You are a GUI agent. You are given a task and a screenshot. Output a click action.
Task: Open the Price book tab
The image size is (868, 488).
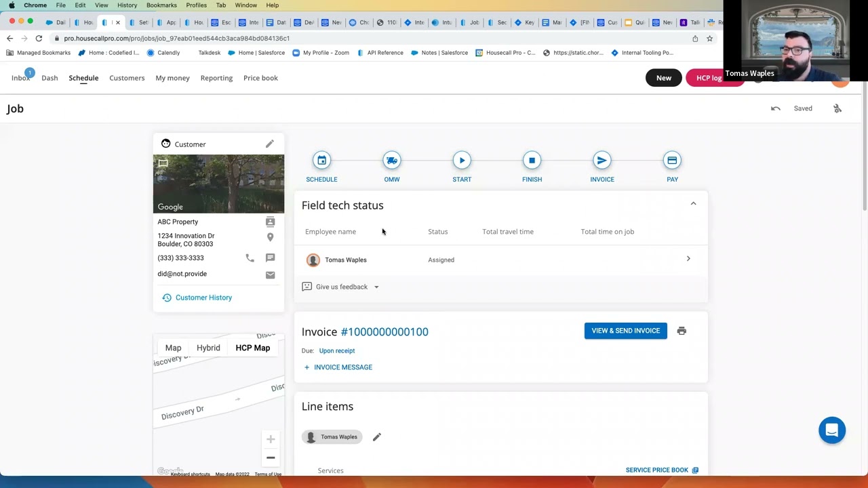260,78
